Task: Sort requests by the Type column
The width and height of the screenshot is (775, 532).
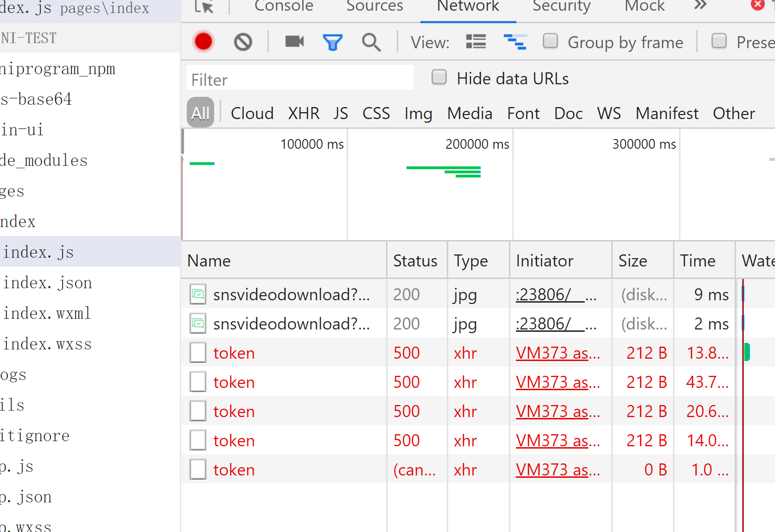Action: coord(478,260)
